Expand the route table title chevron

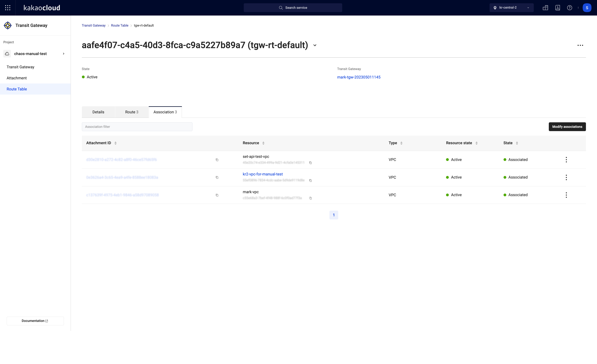point(315,45)
